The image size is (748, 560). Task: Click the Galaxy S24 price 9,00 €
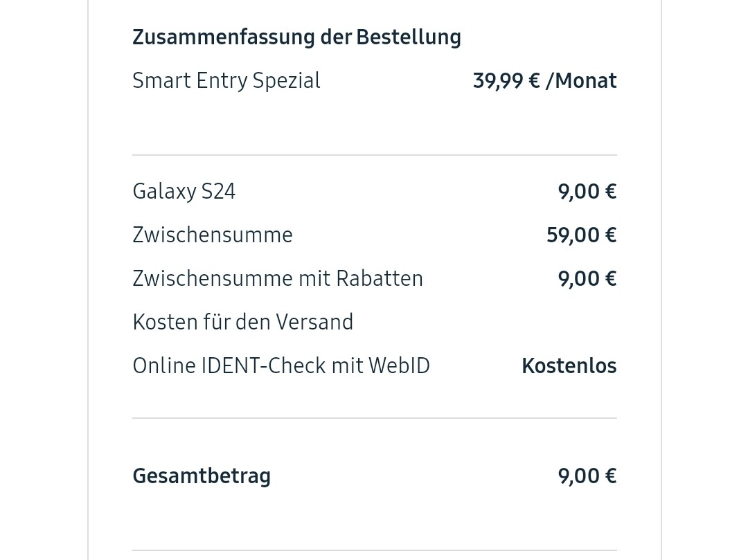pyautogui.click(x=587, y=192)
